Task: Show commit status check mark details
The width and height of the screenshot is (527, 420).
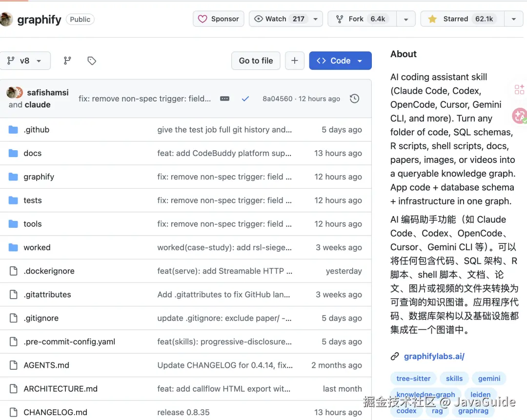Action: [x=245, y=99]
